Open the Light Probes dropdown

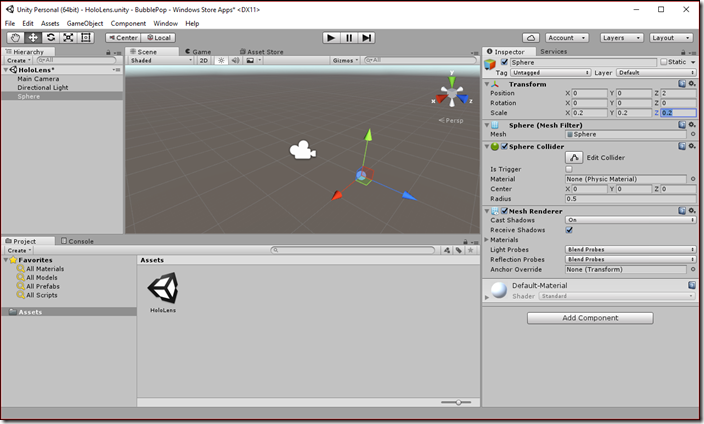tap(630, 249)
